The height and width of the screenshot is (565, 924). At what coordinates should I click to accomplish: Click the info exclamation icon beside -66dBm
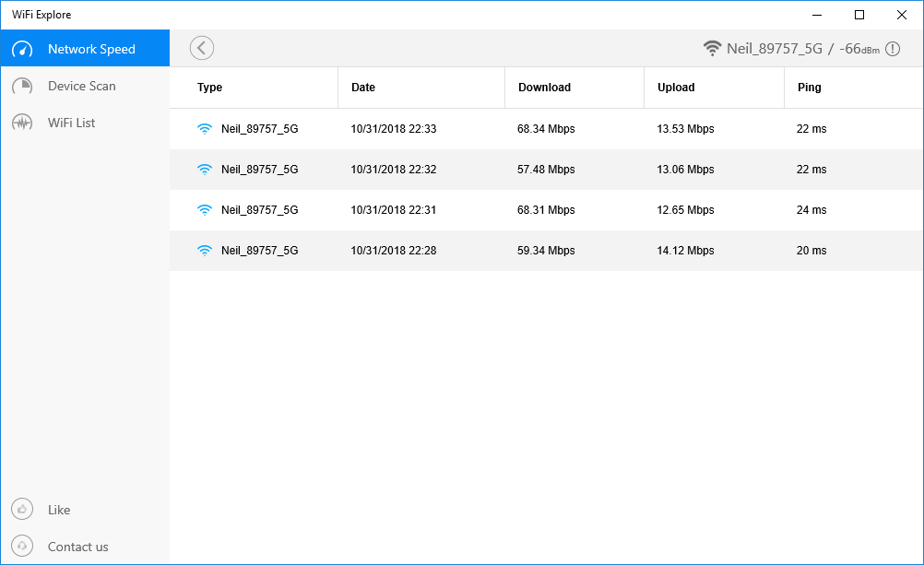(893, 49)
